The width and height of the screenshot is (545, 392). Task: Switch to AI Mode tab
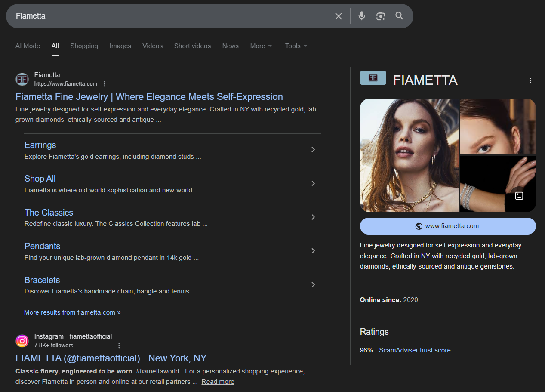pyautogui.click(x=28, y=46)
